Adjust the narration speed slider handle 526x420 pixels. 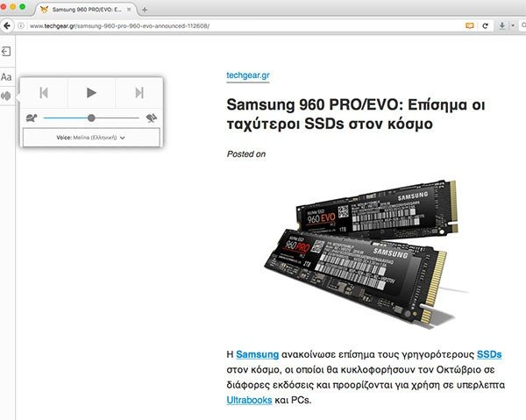coord(91,117)
